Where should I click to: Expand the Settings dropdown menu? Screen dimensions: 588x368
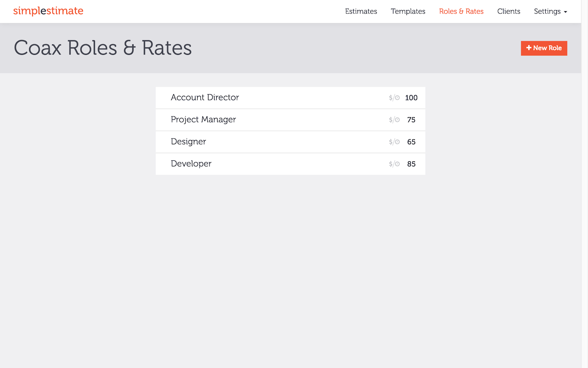(x=550, y=11)
